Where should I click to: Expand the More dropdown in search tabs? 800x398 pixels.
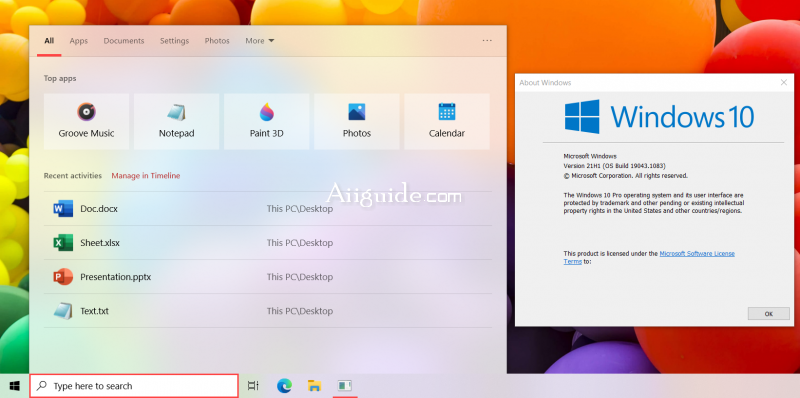click(260, 41)
